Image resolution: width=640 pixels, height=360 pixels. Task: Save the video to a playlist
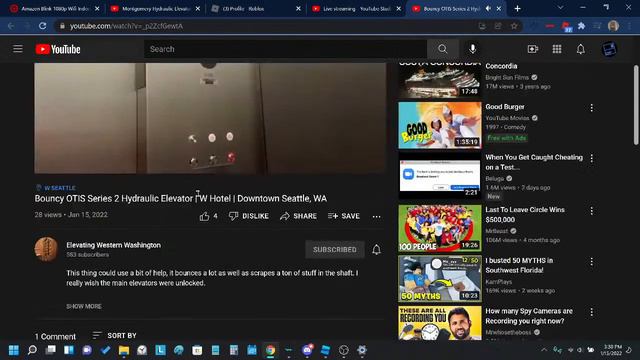click(344, 216)
